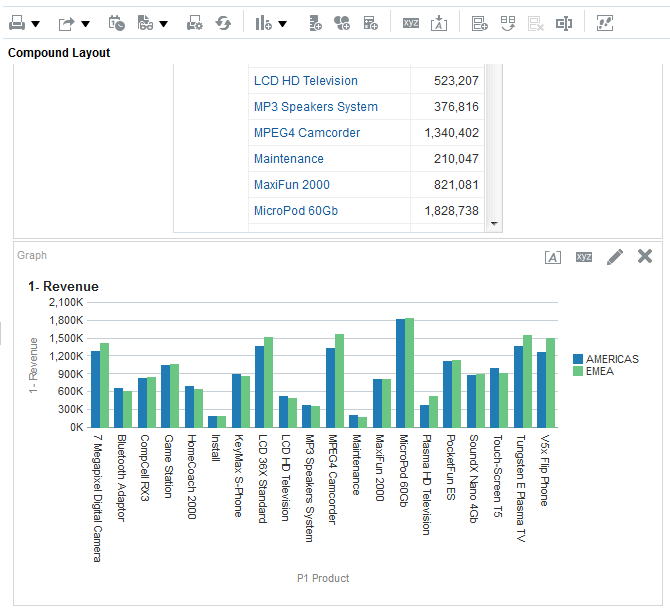The height and width of the screenshot is (612, 670).
Task: Click the table scrollbar down arrow
Action: [x=494, y=225]
